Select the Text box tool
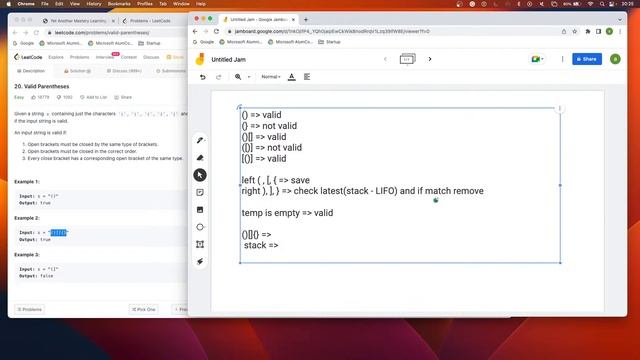 [x=200, y=244]
